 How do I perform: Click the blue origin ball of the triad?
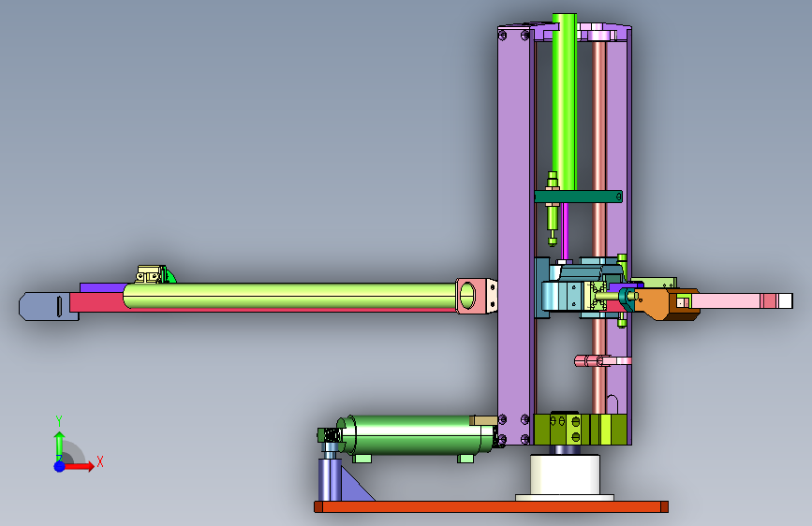60,466
